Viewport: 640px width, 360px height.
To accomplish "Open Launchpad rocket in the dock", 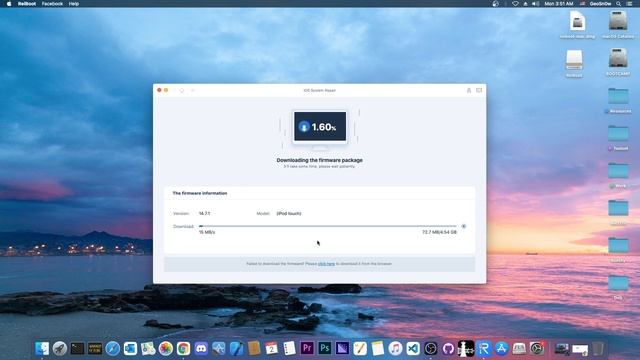I will [60, 348].
